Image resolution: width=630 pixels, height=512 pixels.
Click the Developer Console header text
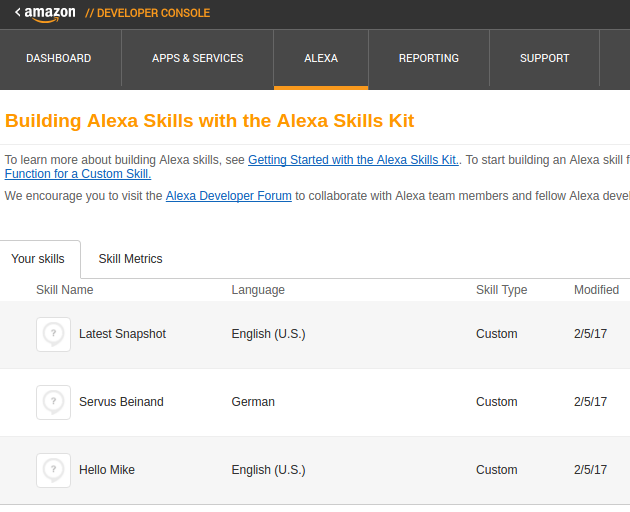tap(147, 13)
